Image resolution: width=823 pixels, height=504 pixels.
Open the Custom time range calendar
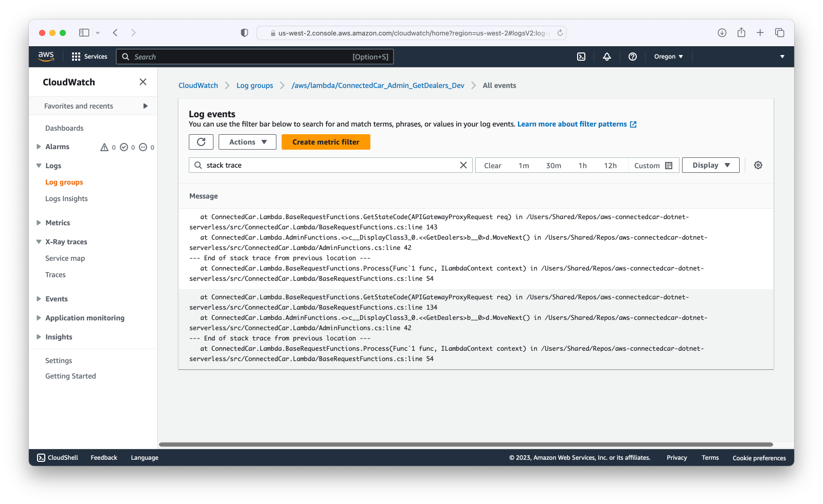click(x=653, y=166)
